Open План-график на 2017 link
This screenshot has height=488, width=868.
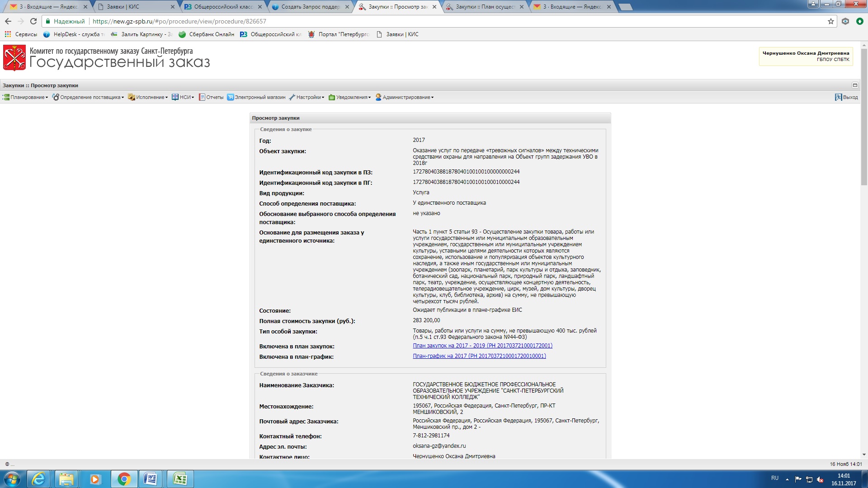(x=479, y=356)
